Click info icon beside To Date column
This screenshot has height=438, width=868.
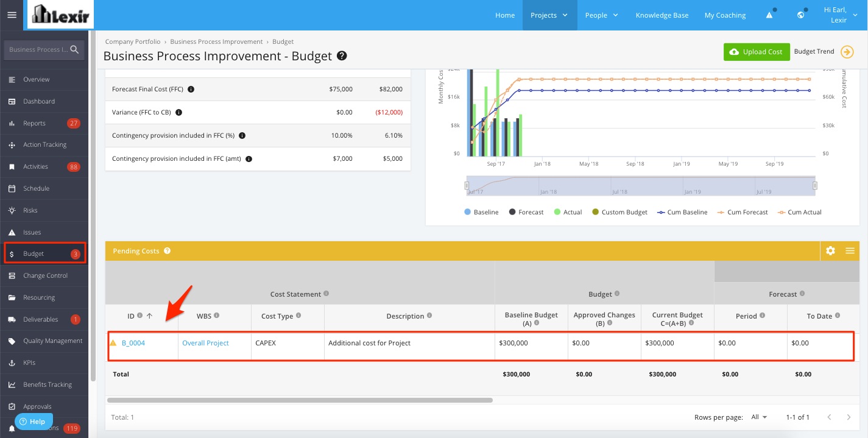tap(838, 316)
